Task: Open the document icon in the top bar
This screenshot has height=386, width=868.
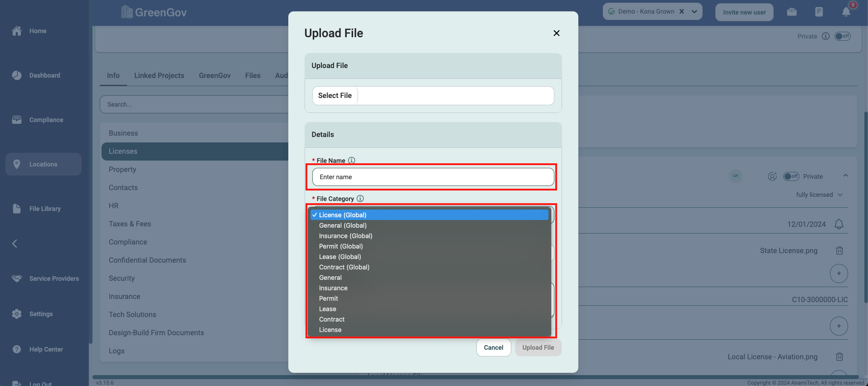Action: 819,12
